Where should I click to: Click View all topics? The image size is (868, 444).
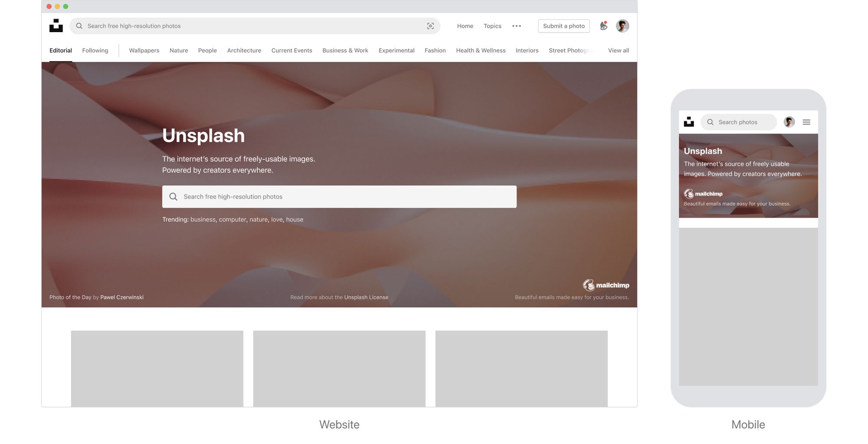[x=618, y=50]
